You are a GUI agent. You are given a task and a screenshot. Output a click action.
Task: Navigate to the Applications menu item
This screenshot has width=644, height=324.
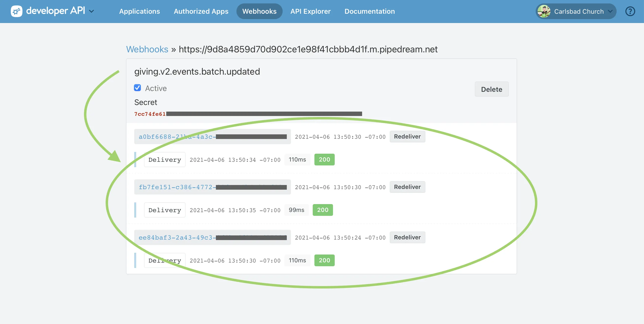click(139, 11)
